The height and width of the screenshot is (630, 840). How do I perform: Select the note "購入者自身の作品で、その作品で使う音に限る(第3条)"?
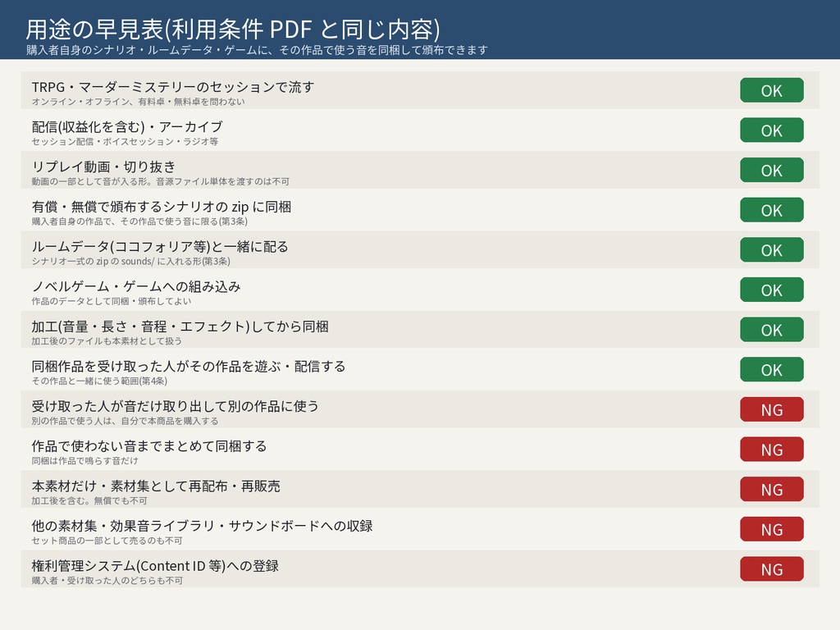point(139,221)
